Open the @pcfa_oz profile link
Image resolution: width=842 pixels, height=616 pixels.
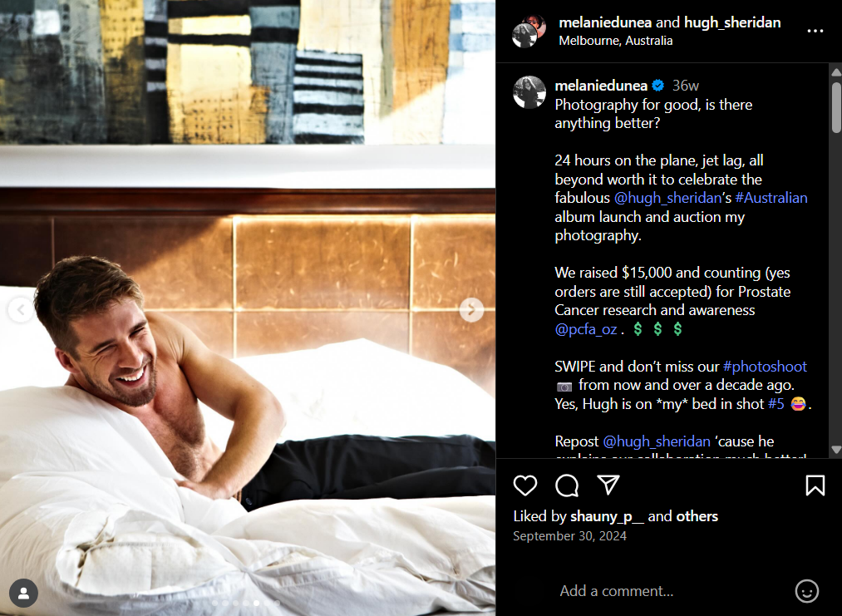[x=586, y=328]
